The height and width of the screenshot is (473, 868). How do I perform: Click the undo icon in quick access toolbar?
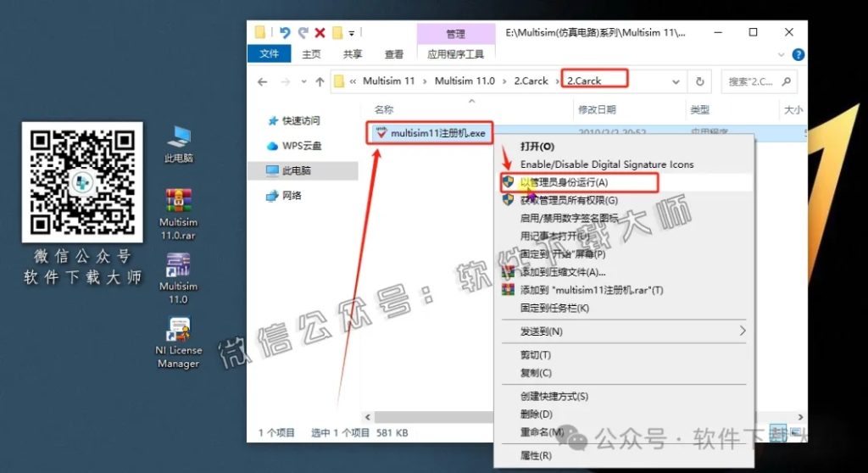coord(285,33)
